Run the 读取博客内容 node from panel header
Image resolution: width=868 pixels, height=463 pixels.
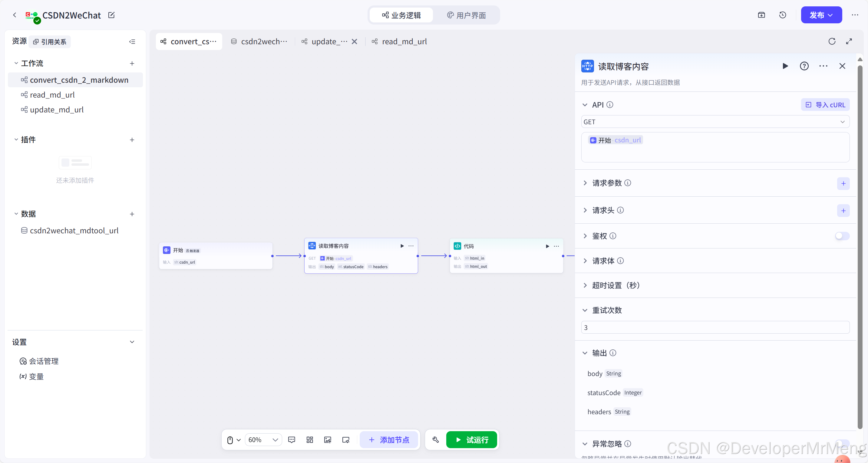[x=785, y=66]
